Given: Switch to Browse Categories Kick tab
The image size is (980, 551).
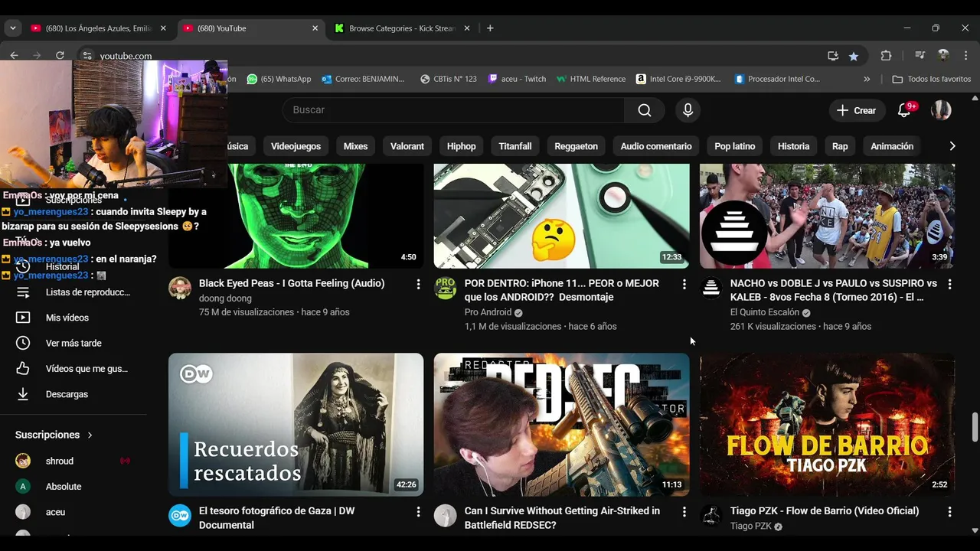Looking at the screenshot, I should (x=402, y=28).
